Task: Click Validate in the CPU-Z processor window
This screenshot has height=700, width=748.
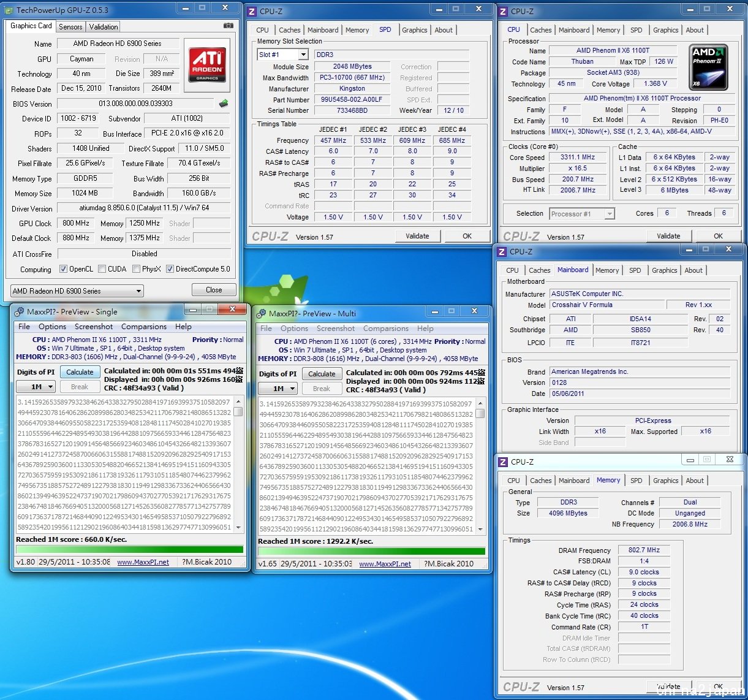Action: point(668,236)
